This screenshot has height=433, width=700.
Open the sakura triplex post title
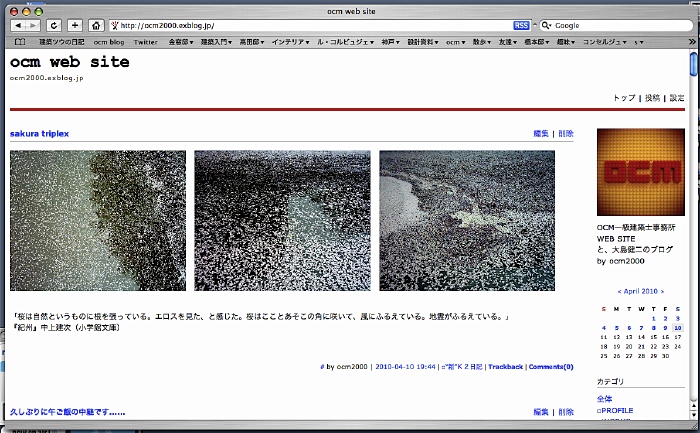(39, 133)
